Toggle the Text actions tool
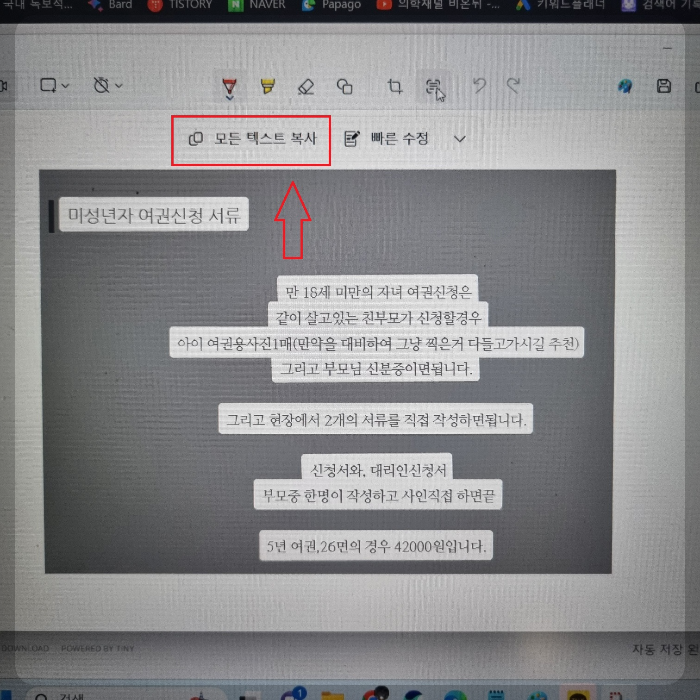This screenshot has height=700, width=700. 433,87
